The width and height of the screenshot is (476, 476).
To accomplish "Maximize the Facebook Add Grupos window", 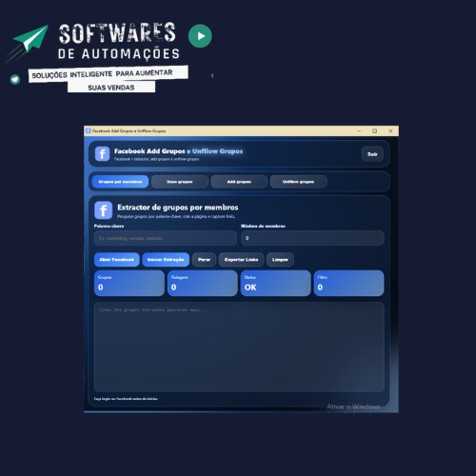I will (x=375, y=130).
